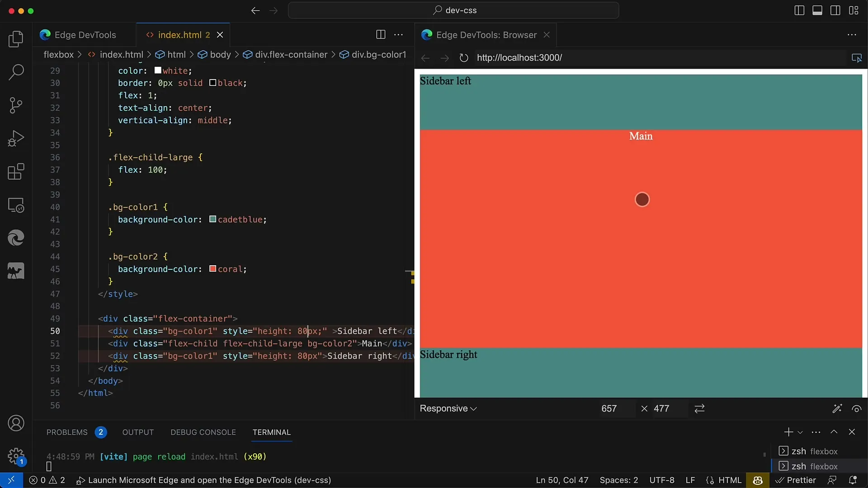This screenshot has width=868, height=488.
Task: Edit the viewport height field 477
Action: 669,408
